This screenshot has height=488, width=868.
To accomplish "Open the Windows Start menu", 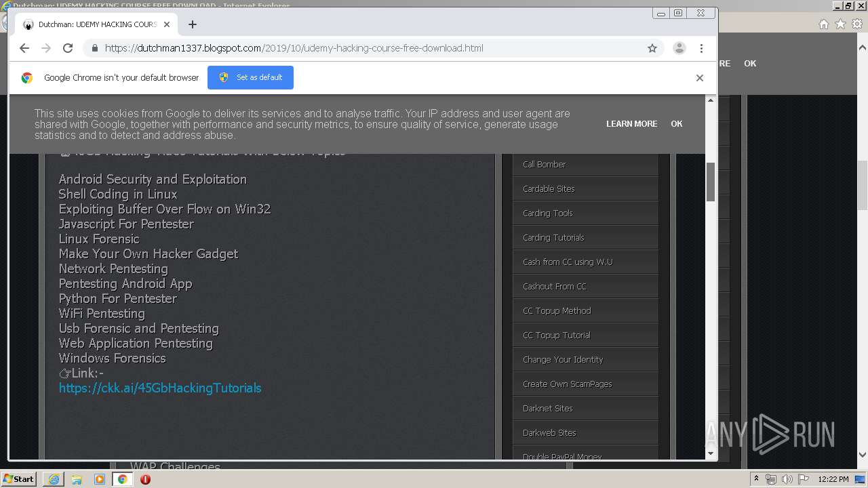I will (x=18, y=479).
